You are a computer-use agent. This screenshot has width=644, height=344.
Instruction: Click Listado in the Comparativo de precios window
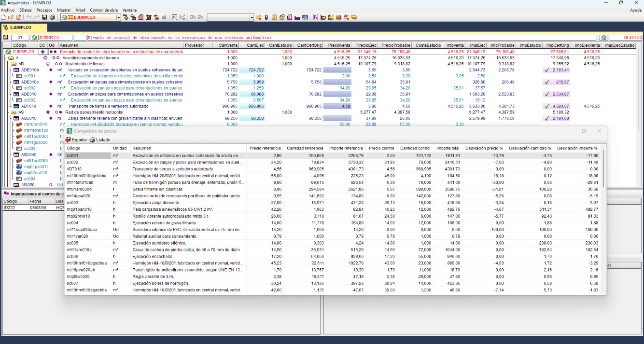tap(99, 140)
